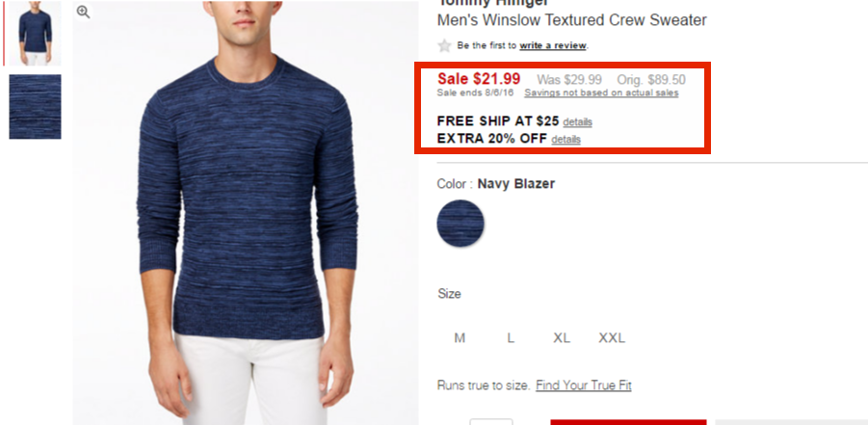Select size L
This screenshot has width=868, height=425.
[x=511, y=338]
